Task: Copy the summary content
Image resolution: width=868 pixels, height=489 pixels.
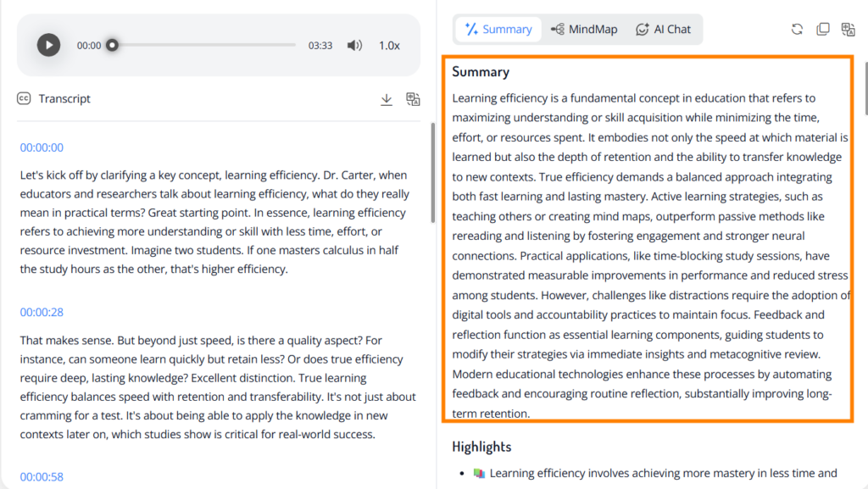Action: click(823, 30)
